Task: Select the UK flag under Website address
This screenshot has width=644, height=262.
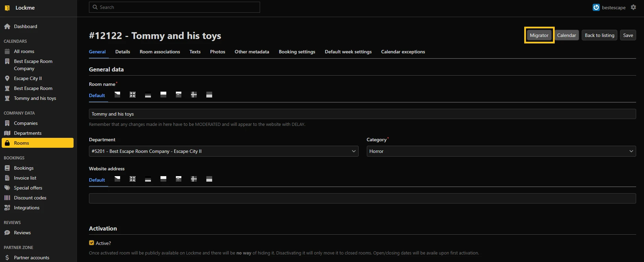Action: [x=132, y=179]
